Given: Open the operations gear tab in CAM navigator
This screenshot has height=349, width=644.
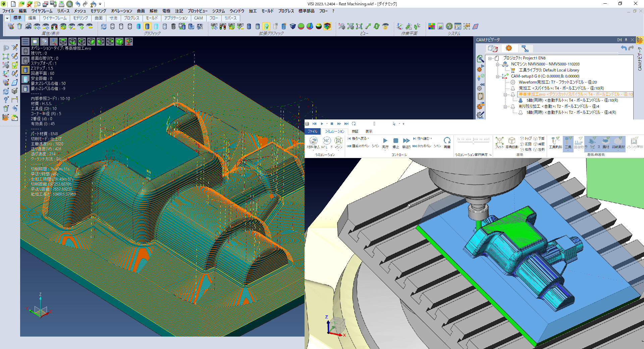Looking at the screenshot, I should (509, 48).
